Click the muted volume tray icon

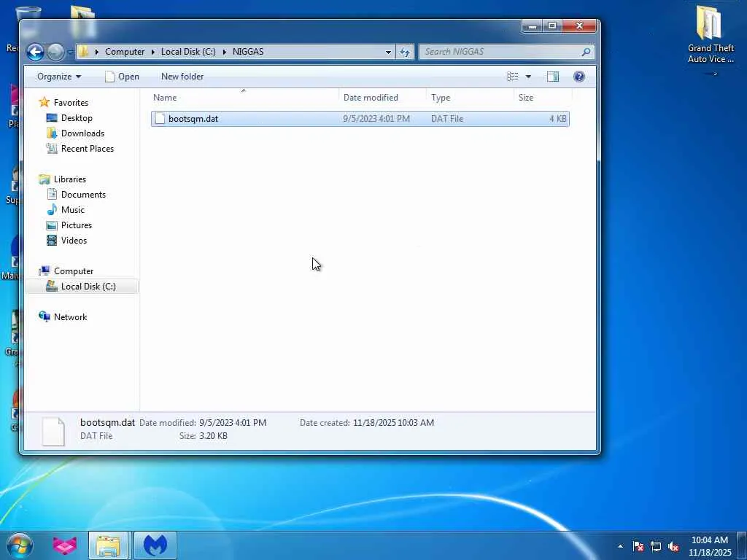(x=673, y=546)
